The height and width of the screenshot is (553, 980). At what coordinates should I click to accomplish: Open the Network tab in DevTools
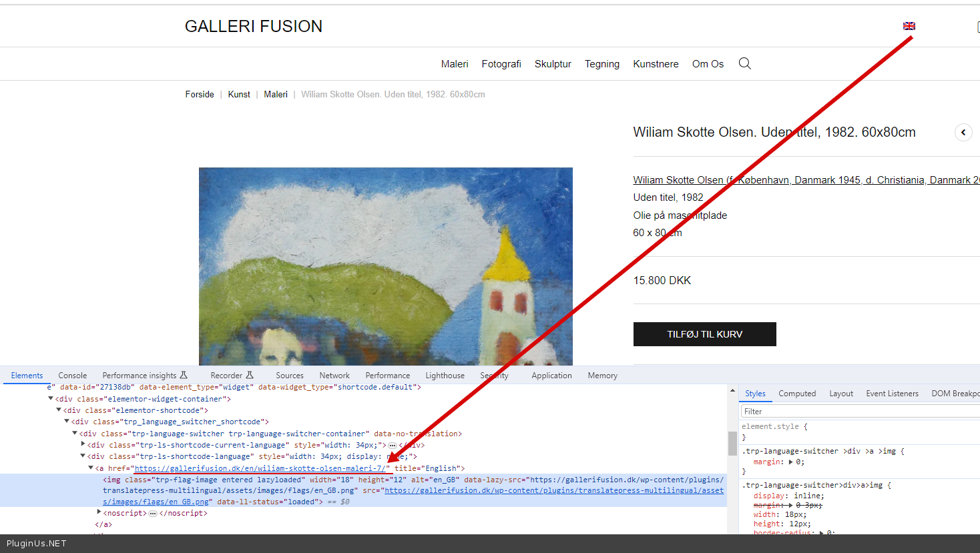click(x=334, y=376)
